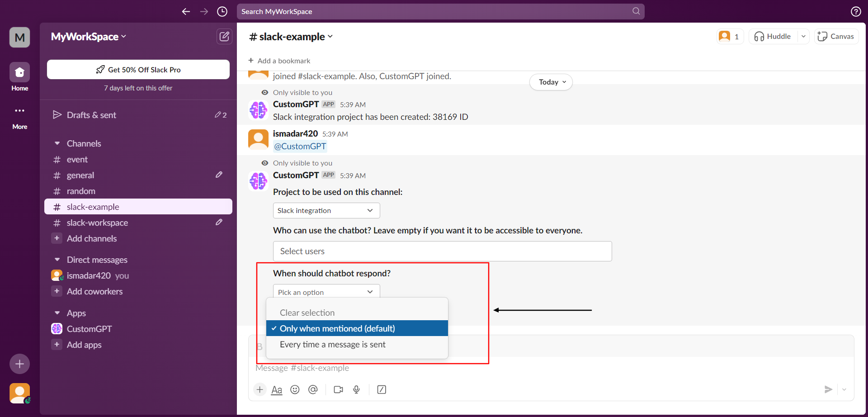The height and width of the screenshot is (417, 868).
Task: Open the Today date jump dropdown
Action: 551,82
